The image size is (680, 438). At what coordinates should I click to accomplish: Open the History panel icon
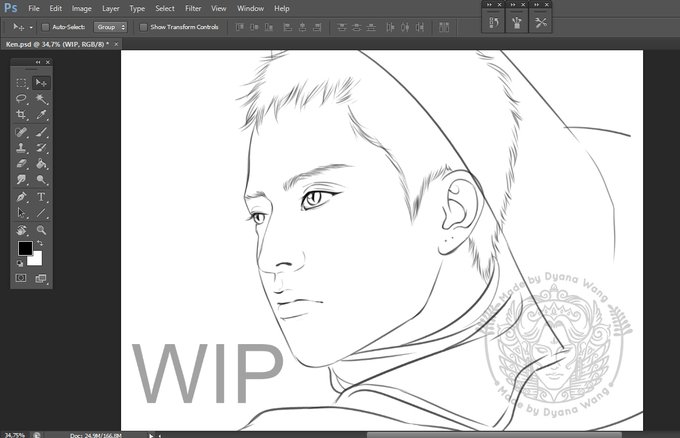pyautogui.click(x=494, y=22)
